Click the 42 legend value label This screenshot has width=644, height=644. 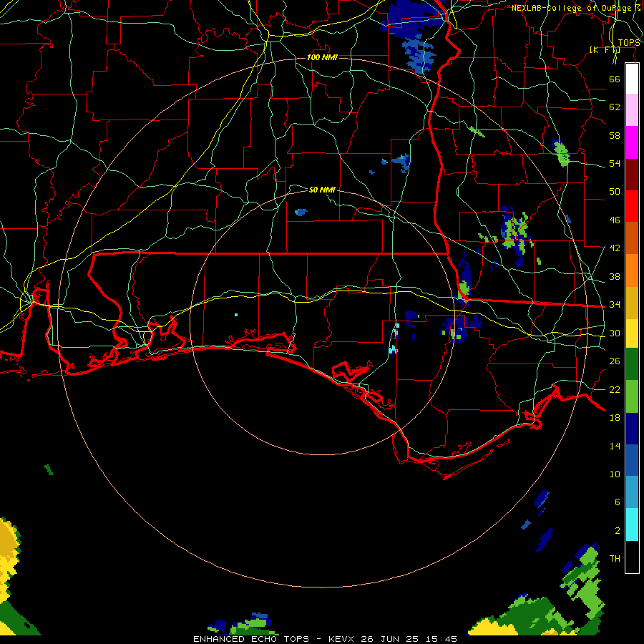tap(615, 248)
